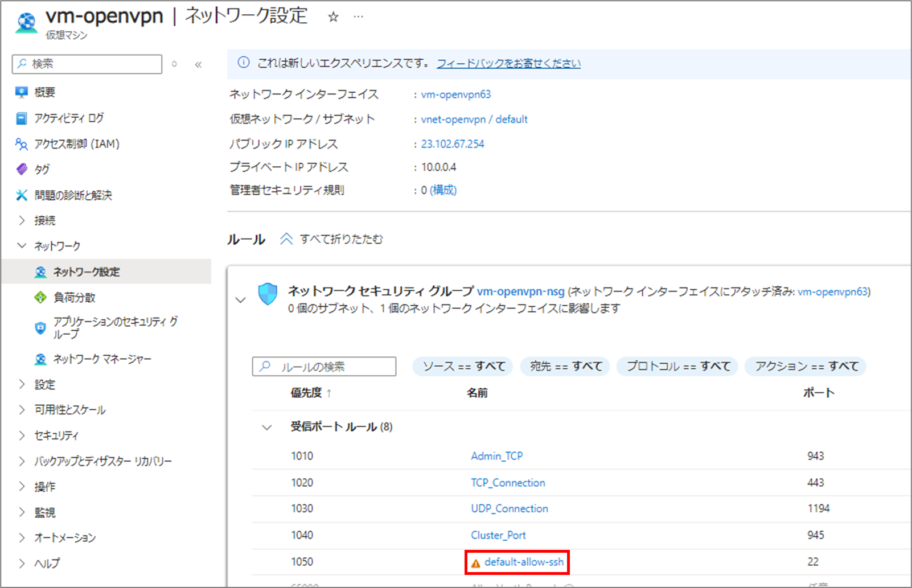Open the vnet-openvpn / default link
The width and height of the screenshot is (912, 588).
(x=474, y=120)
